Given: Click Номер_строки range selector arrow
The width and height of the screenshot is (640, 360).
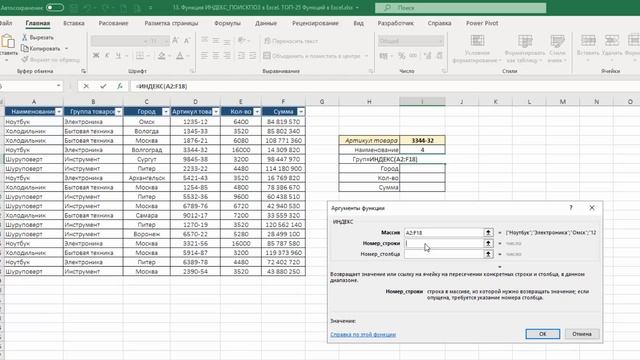Looking at the screenshot, I should click(488, 243).
